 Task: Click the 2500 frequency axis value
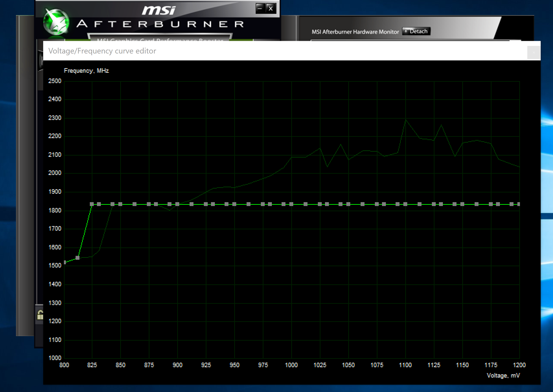(x=55, y=81)
